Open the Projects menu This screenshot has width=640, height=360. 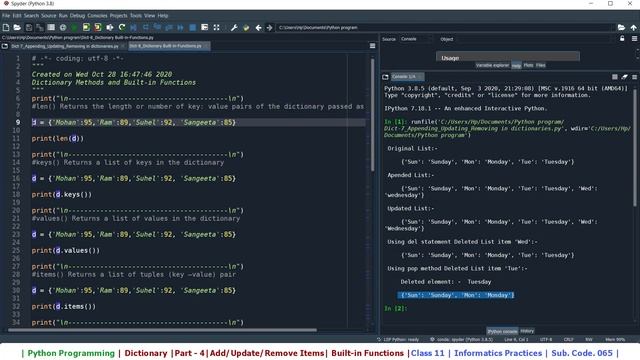click(x=119, y=16)
